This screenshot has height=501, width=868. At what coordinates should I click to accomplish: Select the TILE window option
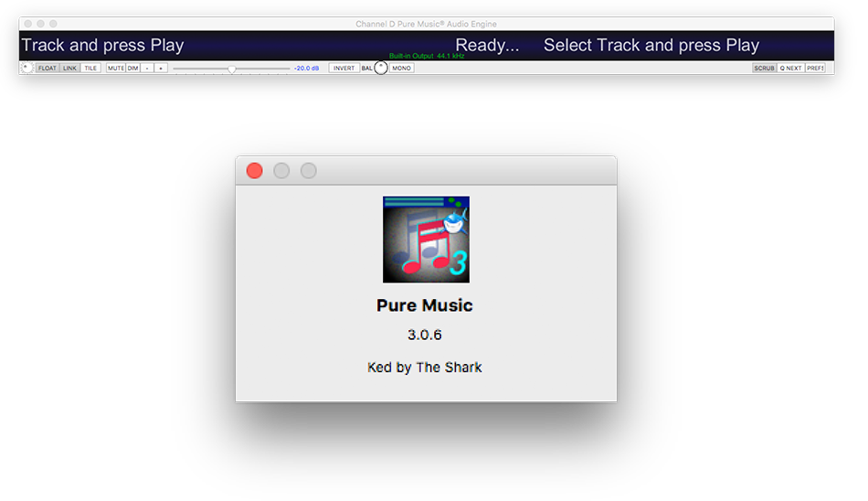(x=90, y=69)
